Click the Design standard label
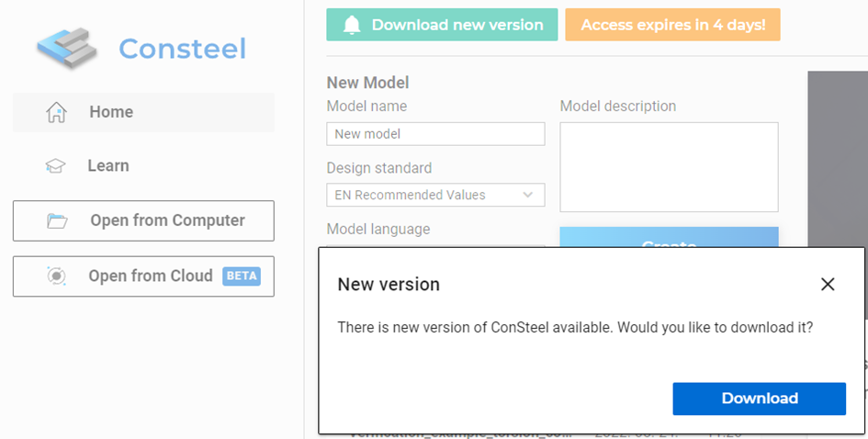The width and height of the screenshot is (868, 439). point(379,168)
